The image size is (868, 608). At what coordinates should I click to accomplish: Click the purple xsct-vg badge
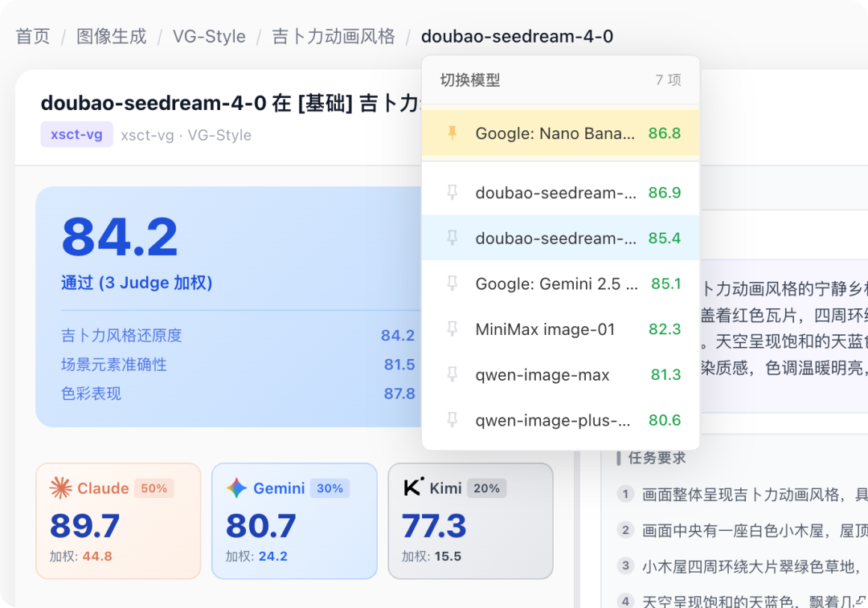click(76, 134)
